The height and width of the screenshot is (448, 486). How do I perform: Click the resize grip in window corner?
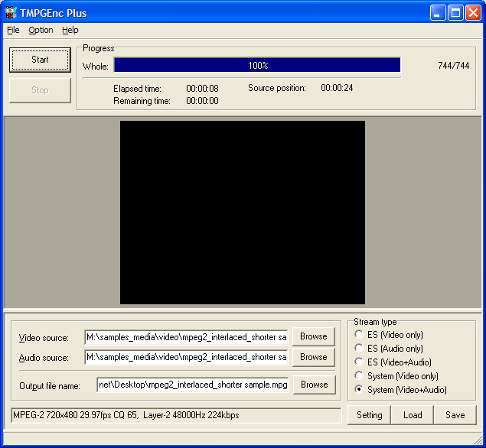[478, 440]
